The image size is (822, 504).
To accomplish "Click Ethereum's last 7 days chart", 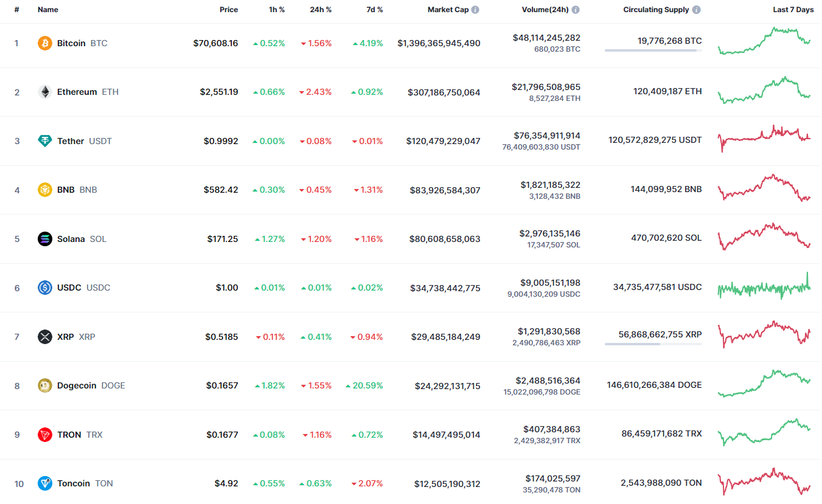I will click(x=764, y=90).
